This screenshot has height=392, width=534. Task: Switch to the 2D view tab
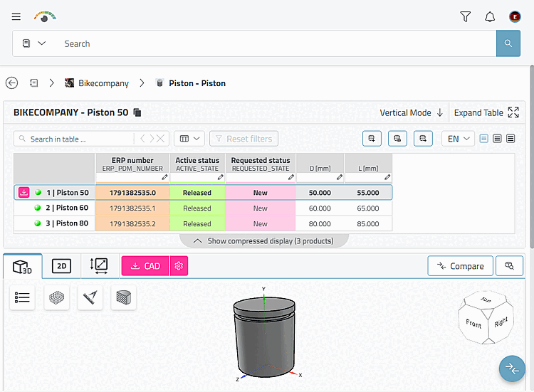pos(62,266)
